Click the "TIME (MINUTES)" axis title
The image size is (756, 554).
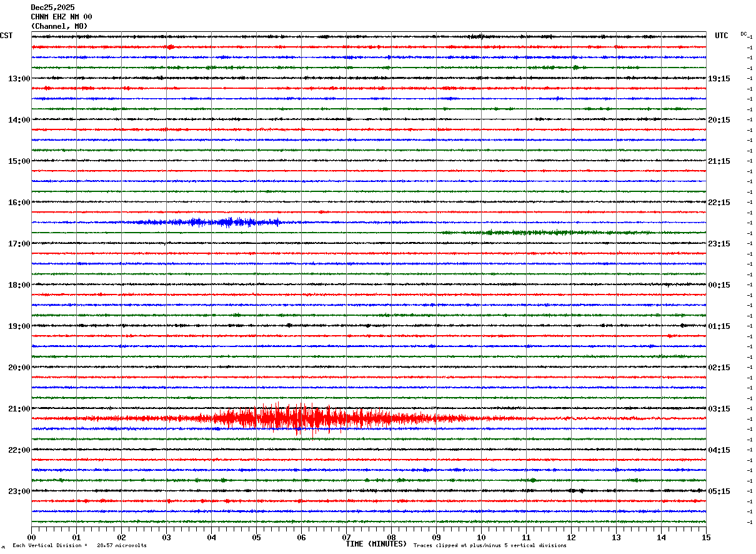376,544
